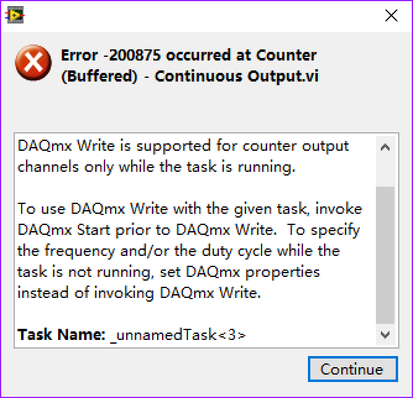The width and height of the screenshot is (413, 398).
Task: Click the gray scrollbar thumb
Action: tap(385, 255)
